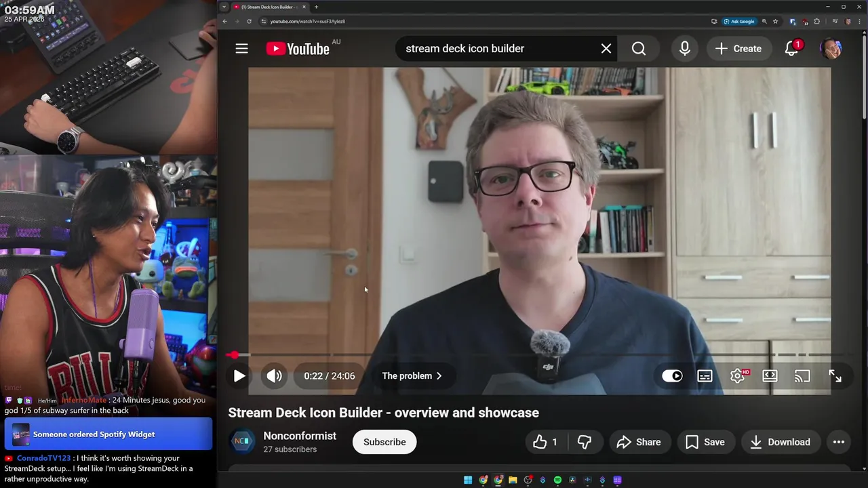Image resolution: width=868 pixels, height=488 pixels.
Task: Click the '27 subscribers' text
Action: (290, 449)
